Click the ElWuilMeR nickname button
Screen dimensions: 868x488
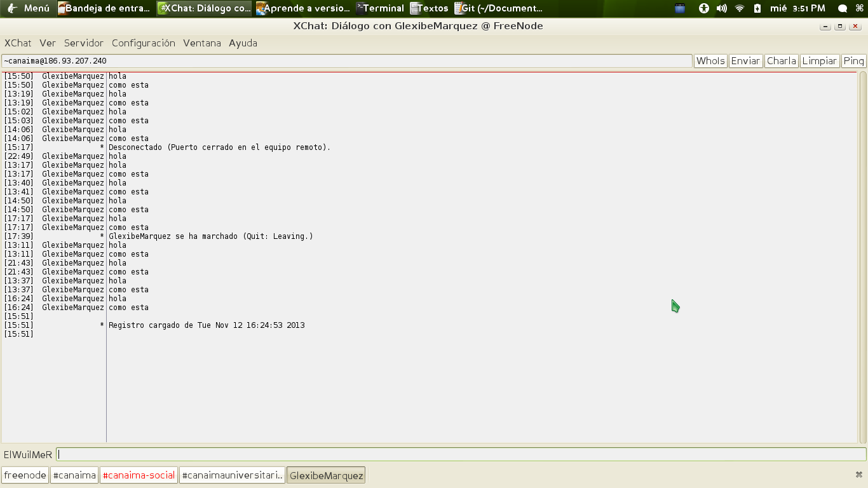(28, 454)
